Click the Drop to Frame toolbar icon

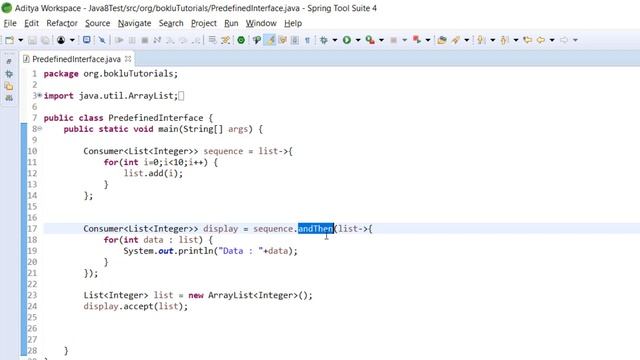212,40
